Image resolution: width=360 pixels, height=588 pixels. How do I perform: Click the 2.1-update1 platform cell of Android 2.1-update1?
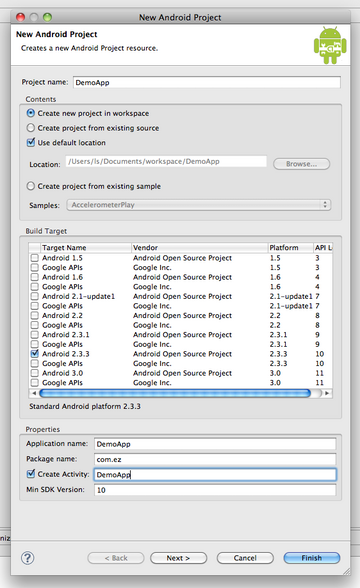coord(291,296)
